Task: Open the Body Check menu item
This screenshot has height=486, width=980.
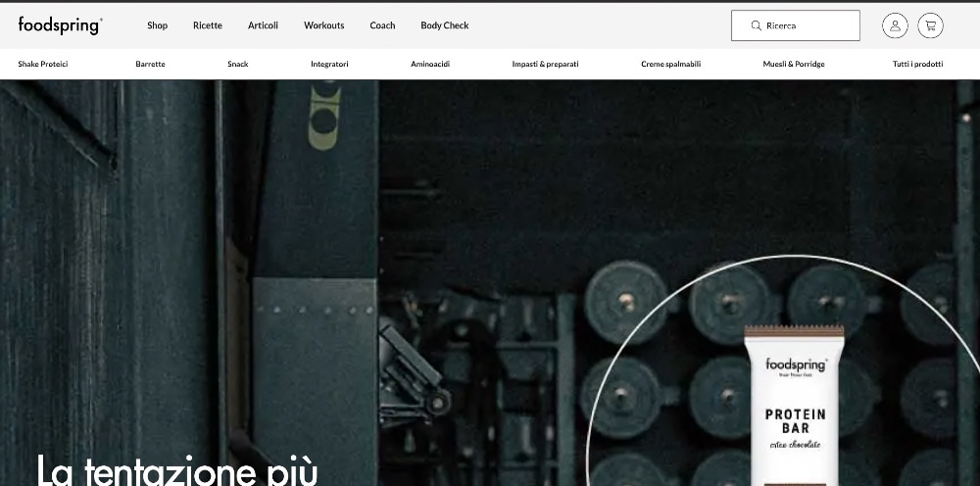Action: click(444, 25)
